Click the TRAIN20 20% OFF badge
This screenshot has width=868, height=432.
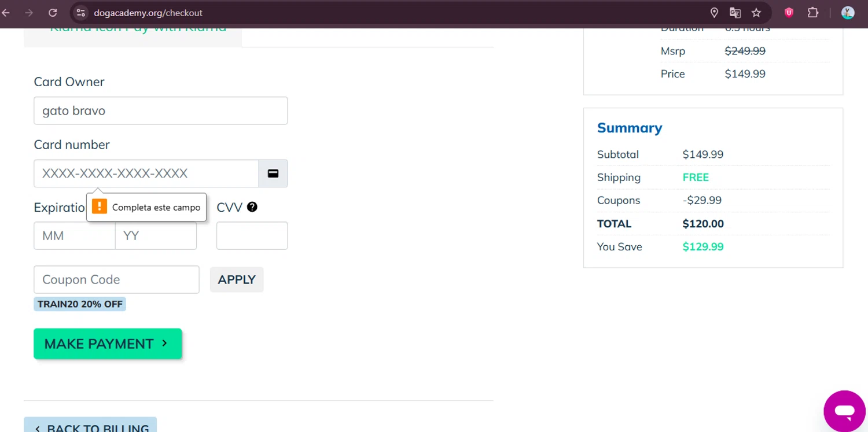[80, 304]
